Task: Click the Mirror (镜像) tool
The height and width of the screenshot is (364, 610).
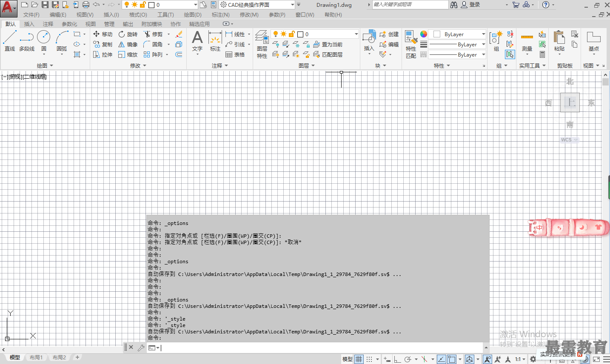Action: click(x=128, y=44)
